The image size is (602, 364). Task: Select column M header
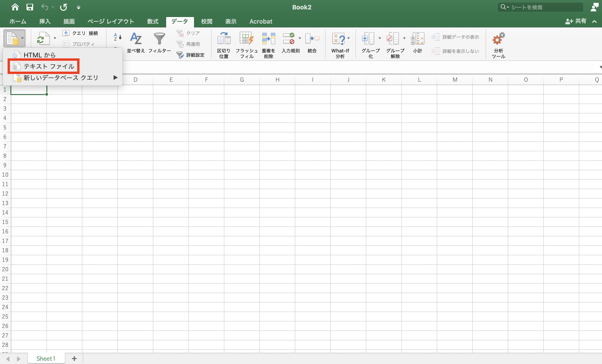pos(455,80)
